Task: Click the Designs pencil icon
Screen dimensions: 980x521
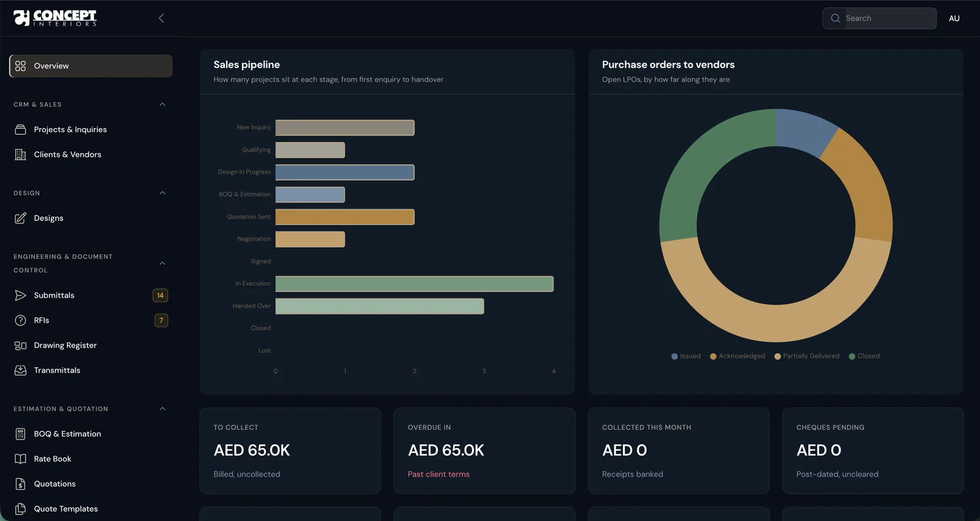Action: click(20, 218)
